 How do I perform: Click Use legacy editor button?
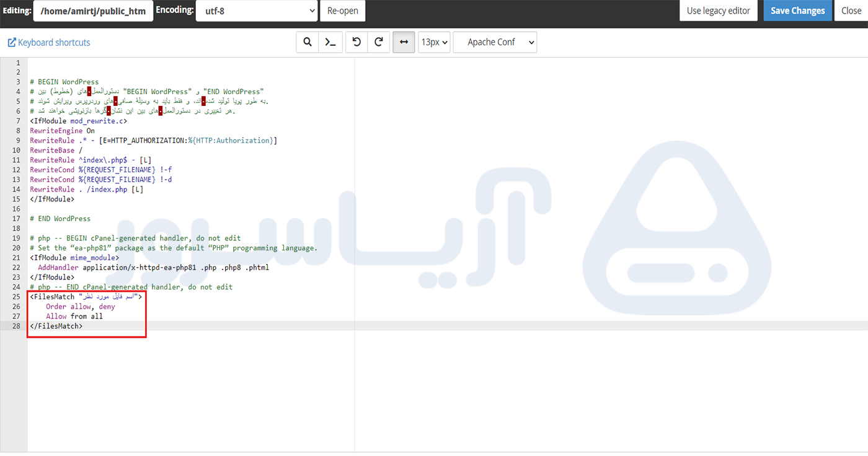719,11
